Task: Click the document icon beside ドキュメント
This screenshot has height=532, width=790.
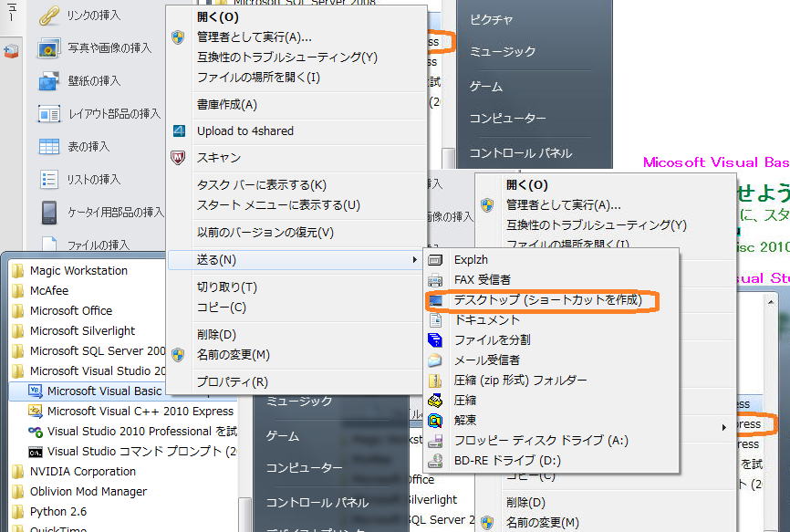Action: pos(436,320)
